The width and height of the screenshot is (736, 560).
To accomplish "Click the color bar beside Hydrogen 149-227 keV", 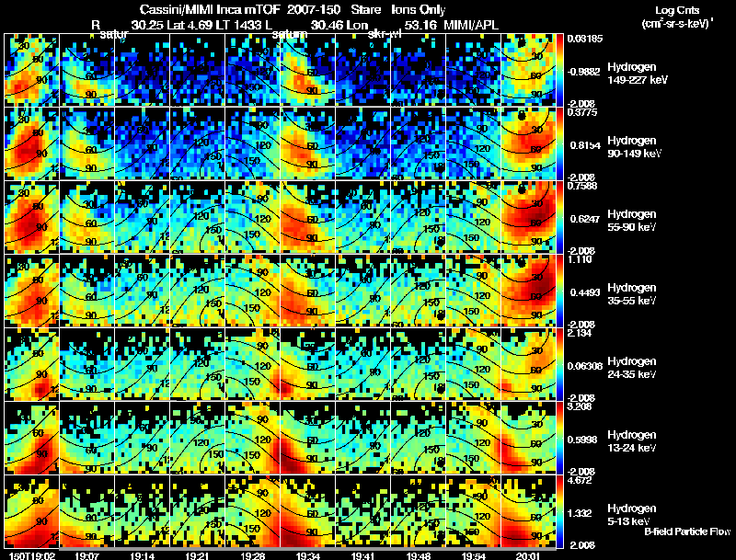I will 559,70.
